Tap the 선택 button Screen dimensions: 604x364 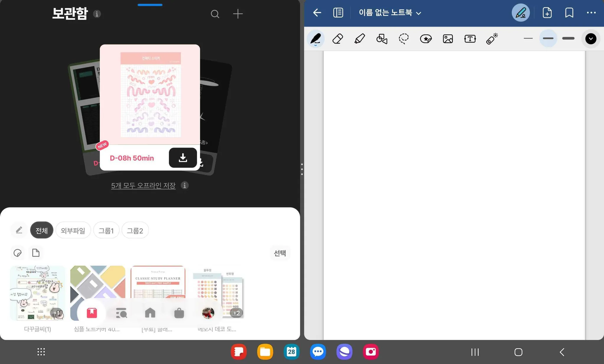click(x=280, y=253)
